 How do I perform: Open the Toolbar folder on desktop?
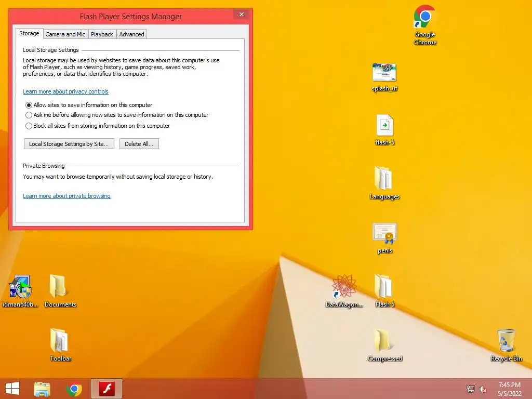tap(60, 345)
